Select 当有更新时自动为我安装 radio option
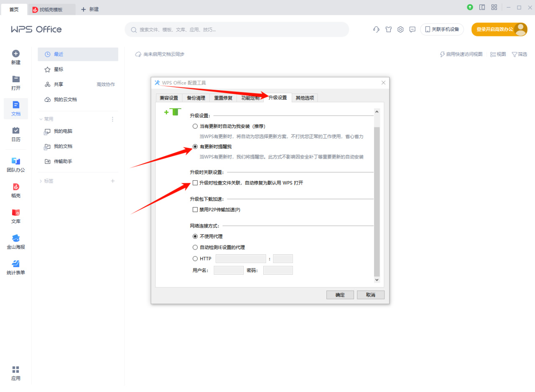The image size is (535, 392). coord(195,126)
